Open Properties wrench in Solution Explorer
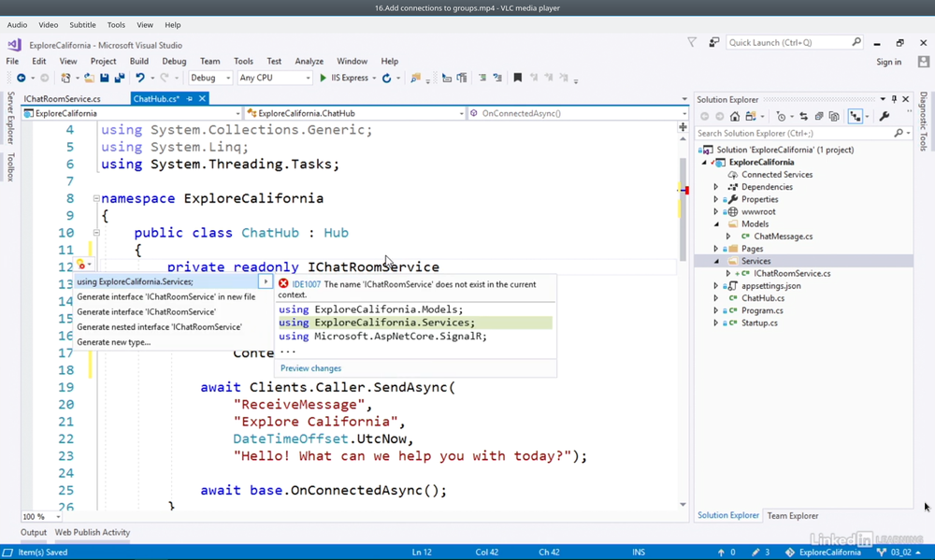 click(885, 117)
